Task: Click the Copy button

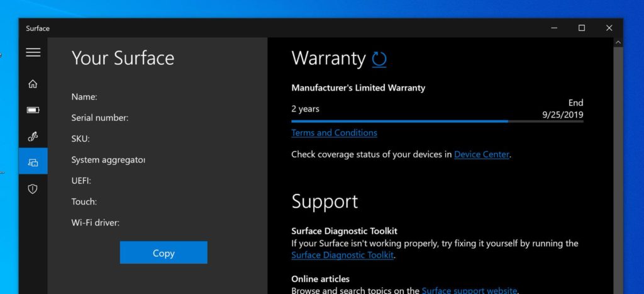Action: 164,252
